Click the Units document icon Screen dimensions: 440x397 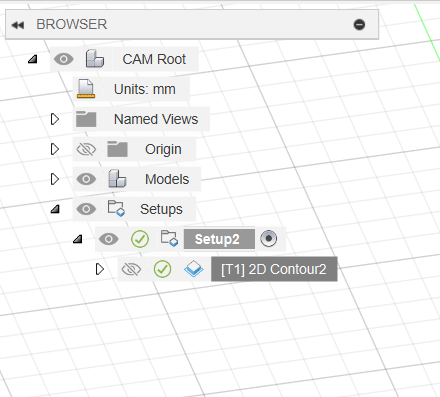(86, 89)
